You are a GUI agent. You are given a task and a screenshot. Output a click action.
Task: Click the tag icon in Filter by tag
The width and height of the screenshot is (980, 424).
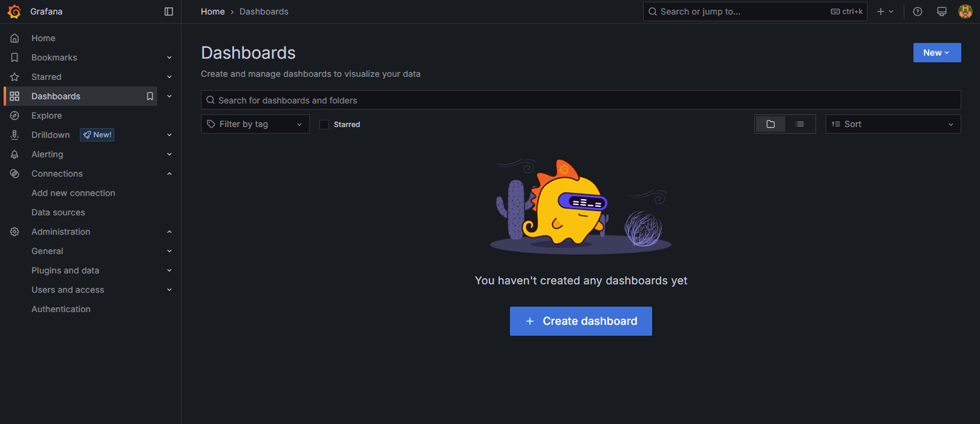coord(211,124)
